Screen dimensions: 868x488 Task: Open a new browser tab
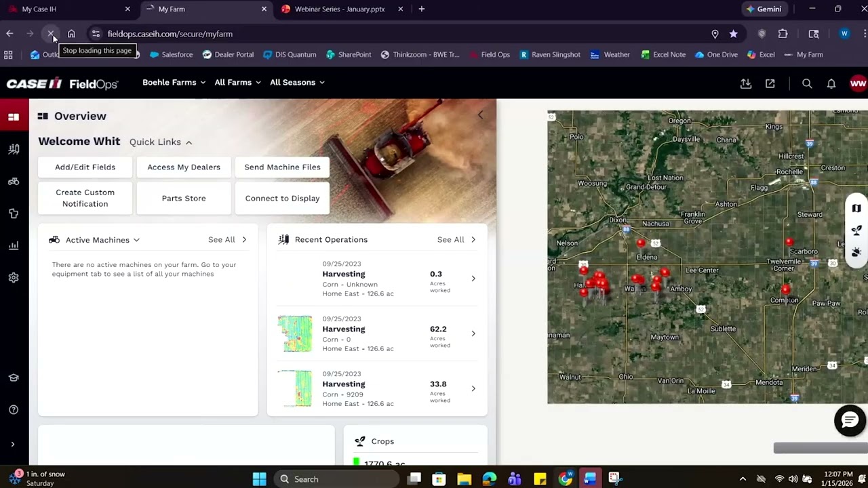tap(422, 9)
